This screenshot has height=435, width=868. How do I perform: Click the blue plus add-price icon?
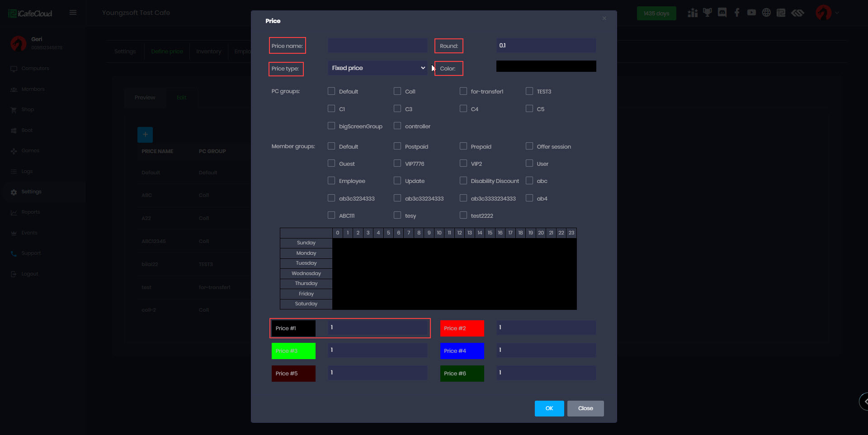tap(145, 135)
